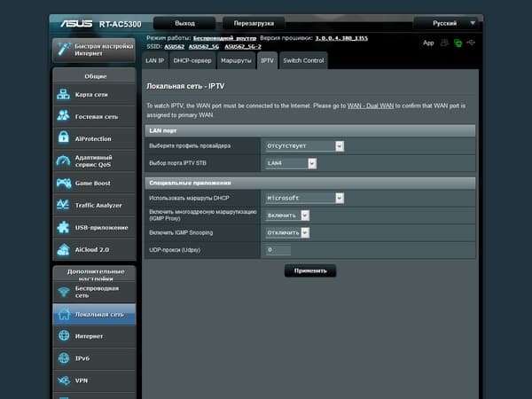
Task: Select the IPTV tab
Action: tap(268, 60)
